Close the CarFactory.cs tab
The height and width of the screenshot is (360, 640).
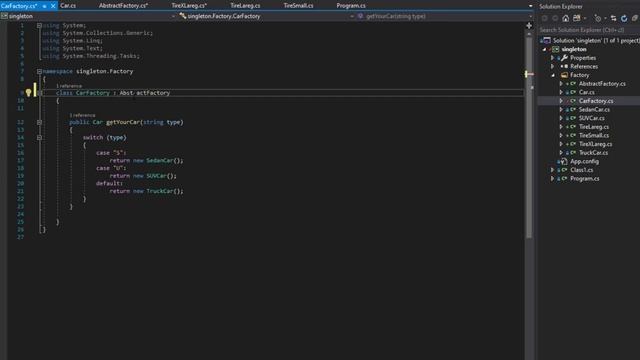click(53, 6)
